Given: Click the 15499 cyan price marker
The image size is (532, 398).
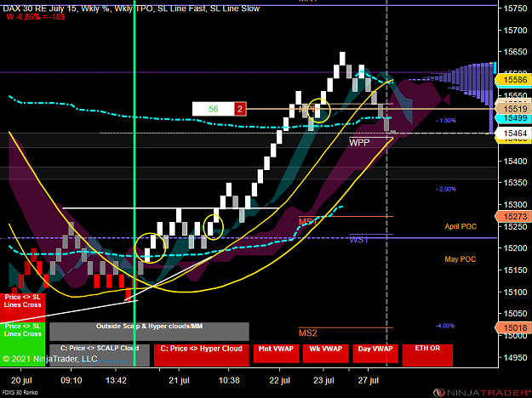Looking at the screenshot, I should click(x=513, y=118).
